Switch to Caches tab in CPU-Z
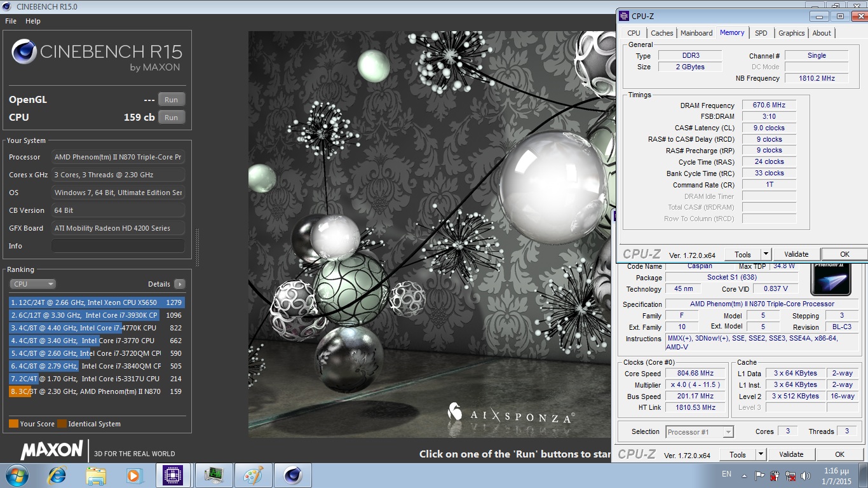Image resolution: width=868 pixels, height=488 pixels. coord(662,33)
